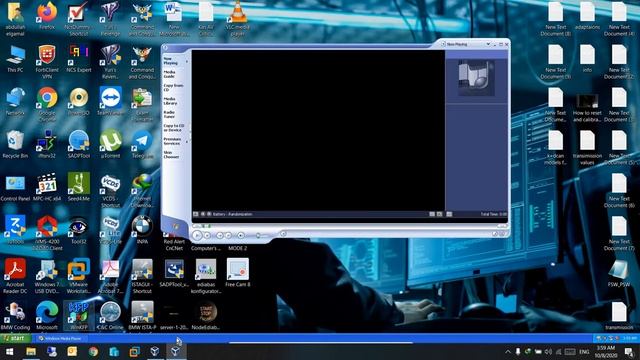The width and height of the screenshot is (640, 360).
Task: Open the FortiClient VPN desktop icon
Action: [47, 62]
